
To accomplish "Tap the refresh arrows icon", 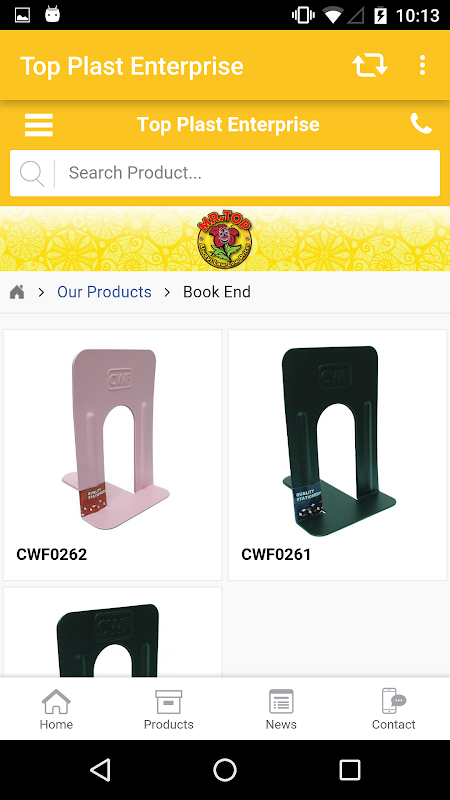I will click(370, 66).
